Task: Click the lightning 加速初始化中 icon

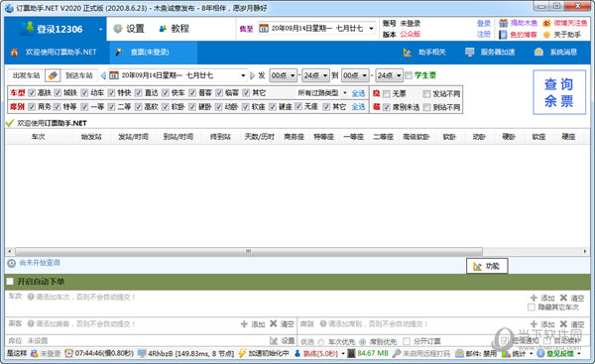Action: click(x=242, y=353)
